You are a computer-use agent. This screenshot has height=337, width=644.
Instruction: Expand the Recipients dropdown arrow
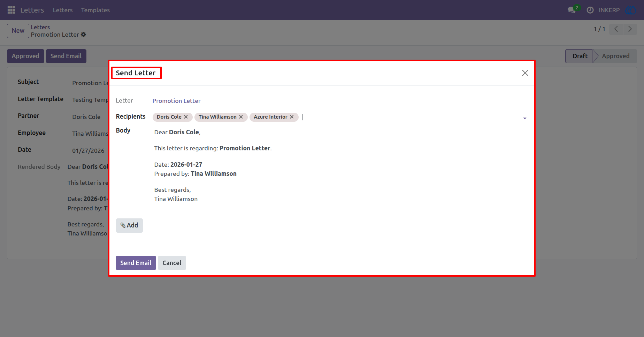524,118
